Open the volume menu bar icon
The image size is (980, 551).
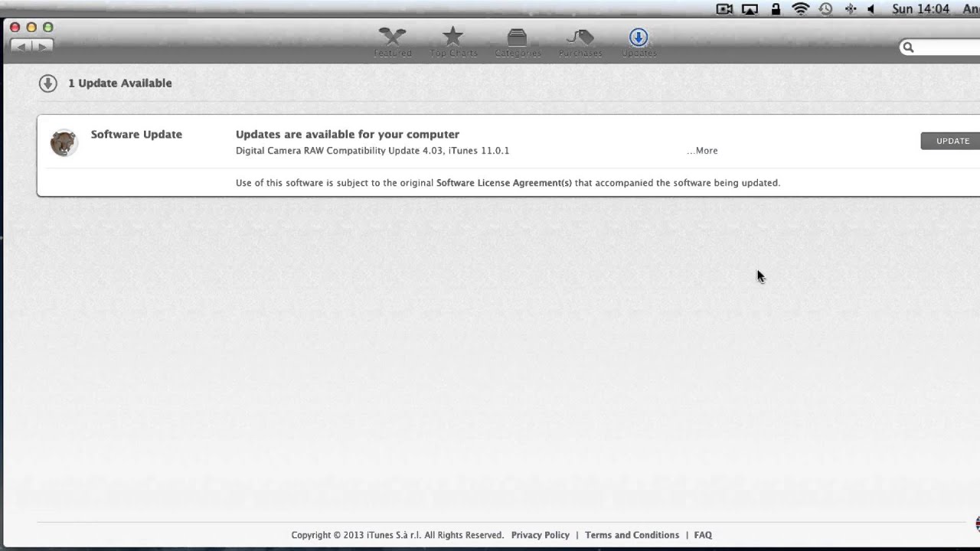pos(871,9)
